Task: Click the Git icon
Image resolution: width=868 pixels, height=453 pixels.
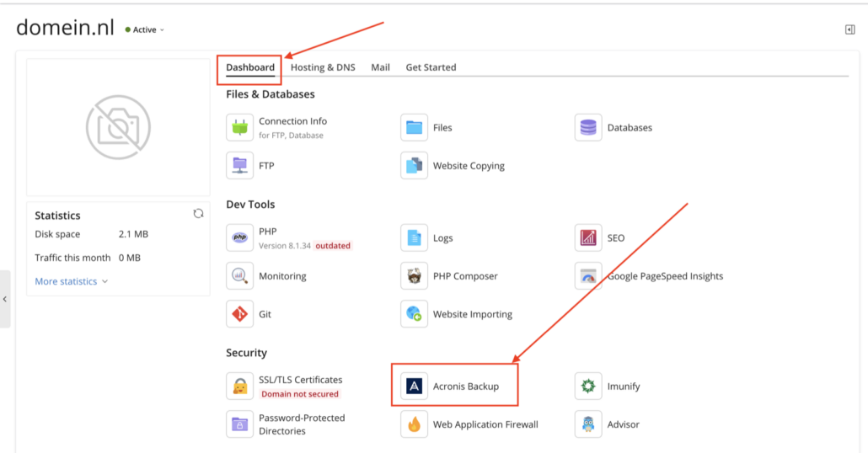Action: tap(239, 313)
